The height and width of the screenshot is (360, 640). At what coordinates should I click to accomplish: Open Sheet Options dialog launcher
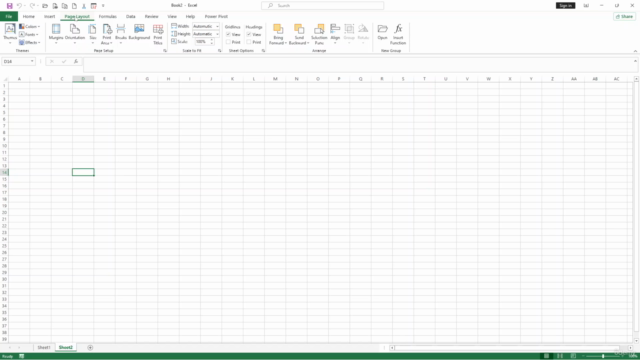pos(263,51)
